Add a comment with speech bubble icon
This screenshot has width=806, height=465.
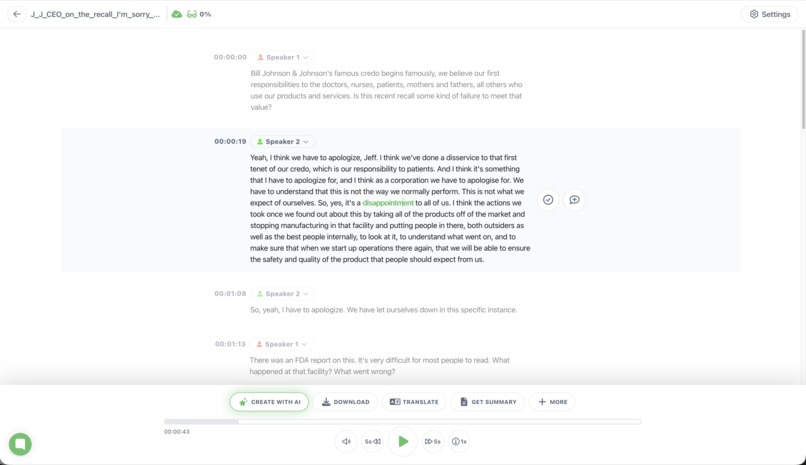point(574,200)
